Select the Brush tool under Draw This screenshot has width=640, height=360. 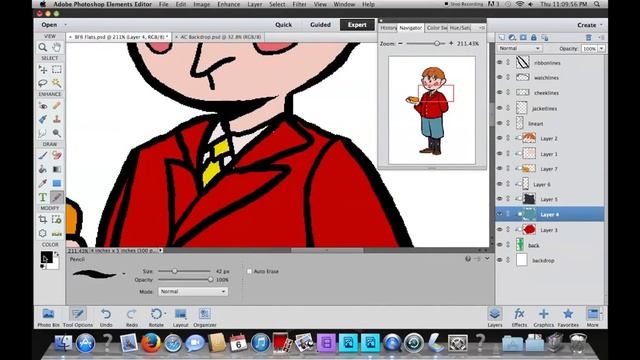click(x=42, y=156)
